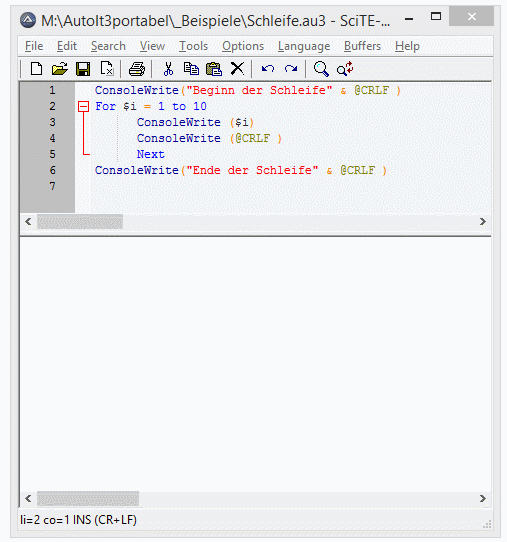
Task: Paste from clipboard toolbar icon
Action: coord(214,69)
